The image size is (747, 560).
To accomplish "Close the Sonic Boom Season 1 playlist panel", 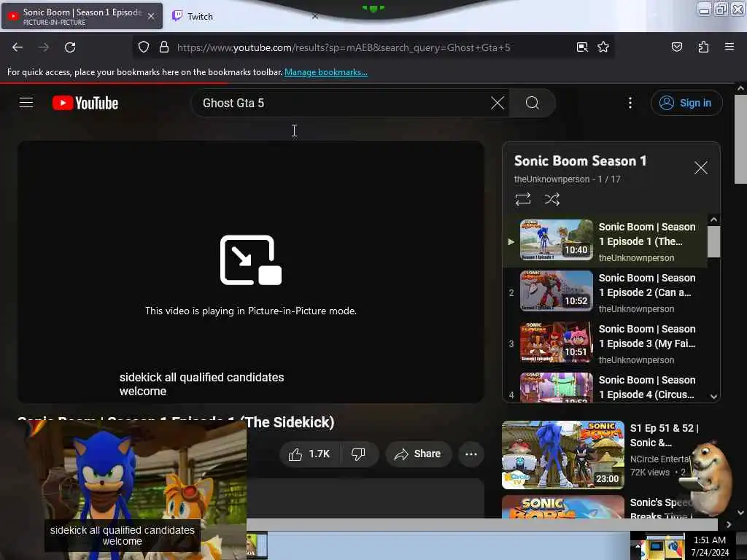I will point(700,168).
